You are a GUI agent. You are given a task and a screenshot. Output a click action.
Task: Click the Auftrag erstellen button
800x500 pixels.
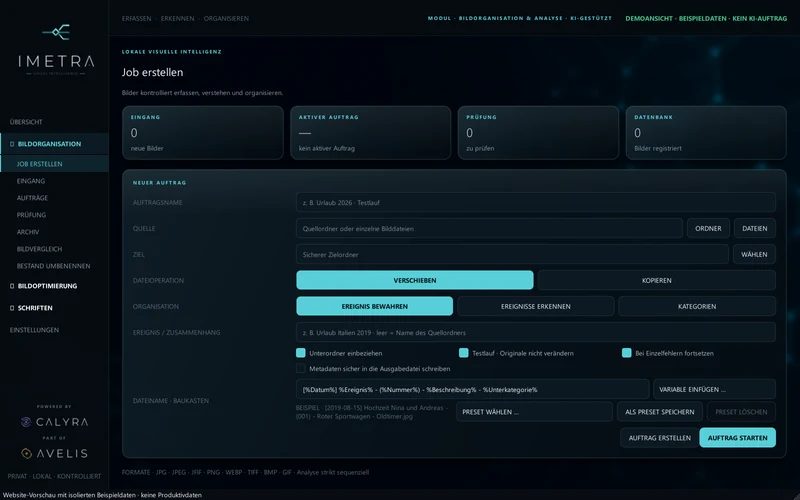tap(659, 438)
